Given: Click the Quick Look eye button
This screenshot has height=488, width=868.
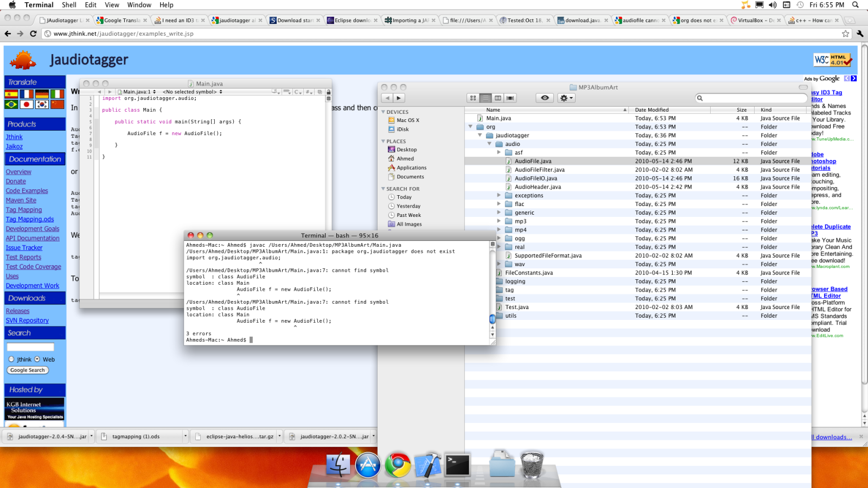Looking at the screenshot, I should 545,98.
